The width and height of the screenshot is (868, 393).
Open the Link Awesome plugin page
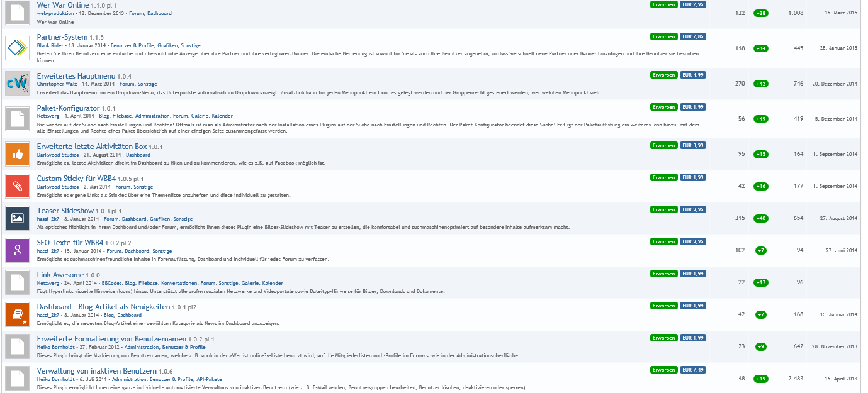[60, 275]
